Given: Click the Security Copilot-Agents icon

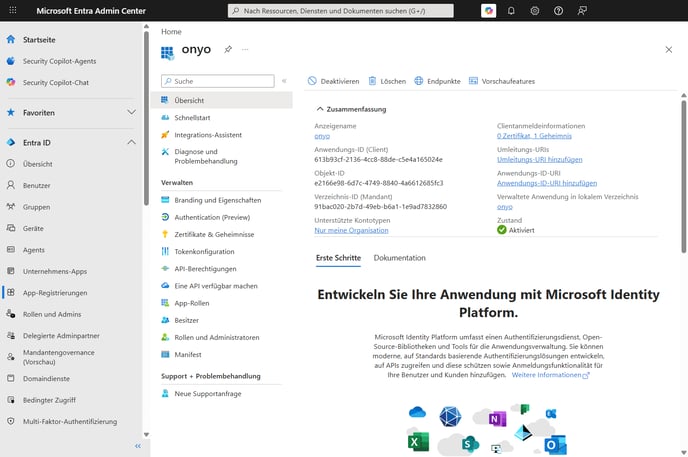Looking at the screenshot, I should pos(11,61).
